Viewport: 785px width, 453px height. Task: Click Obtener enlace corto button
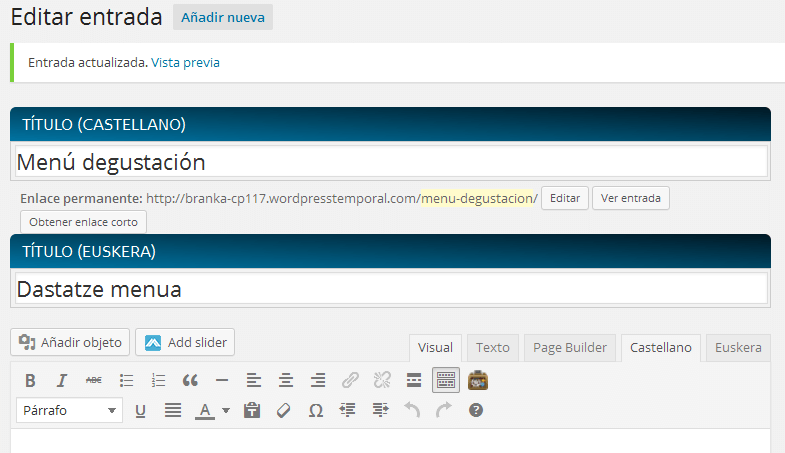[x=83, y=222]
